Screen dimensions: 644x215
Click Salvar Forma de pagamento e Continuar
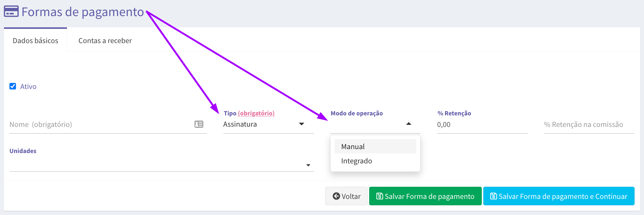coord(559,196)
